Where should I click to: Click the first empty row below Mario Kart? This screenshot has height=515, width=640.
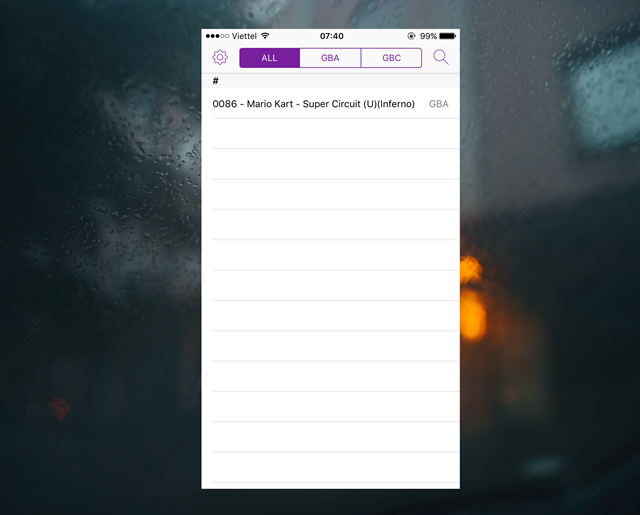(330, 134)
